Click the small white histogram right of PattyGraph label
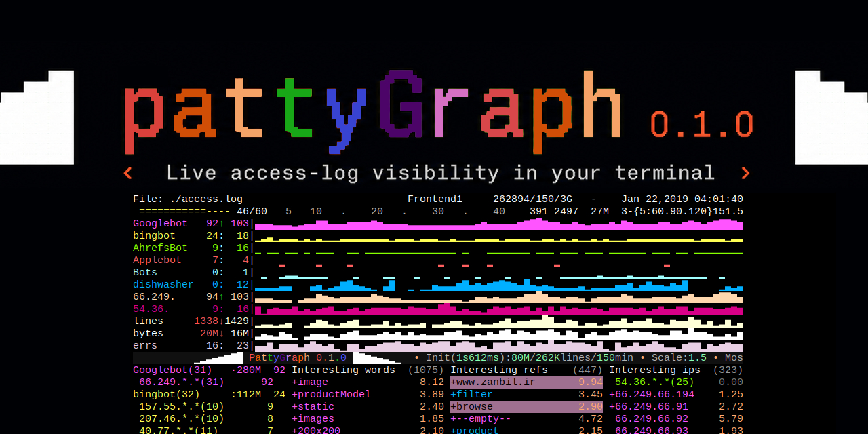868x434 pixels. click(377, 358)
